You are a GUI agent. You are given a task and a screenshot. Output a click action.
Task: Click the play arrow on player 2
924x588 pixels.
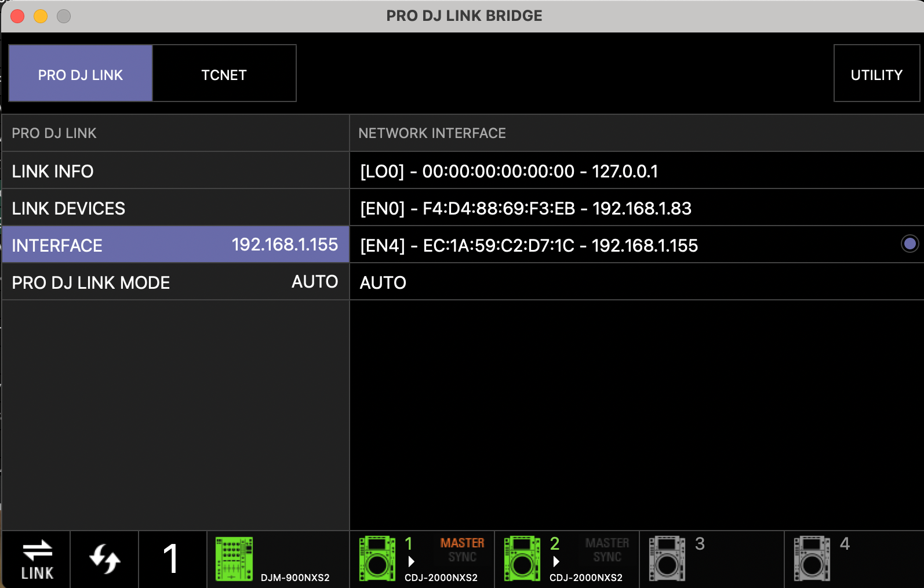pyautogui.click(x=556, y=561)
